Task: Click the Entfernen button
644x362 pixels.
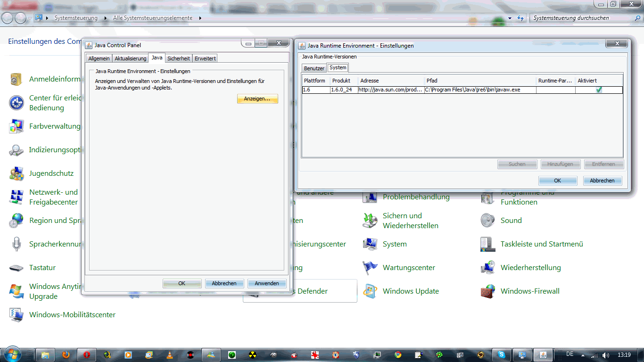Action: (604, 164)
